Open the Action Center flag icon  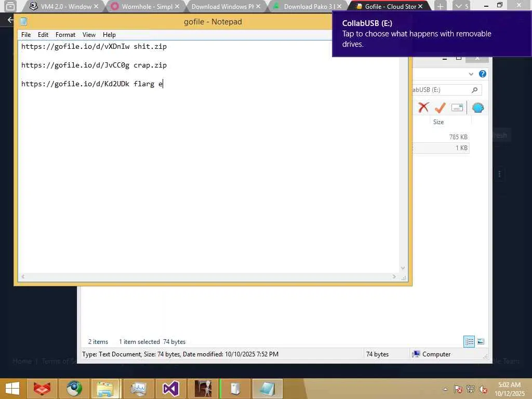point(458,389)
